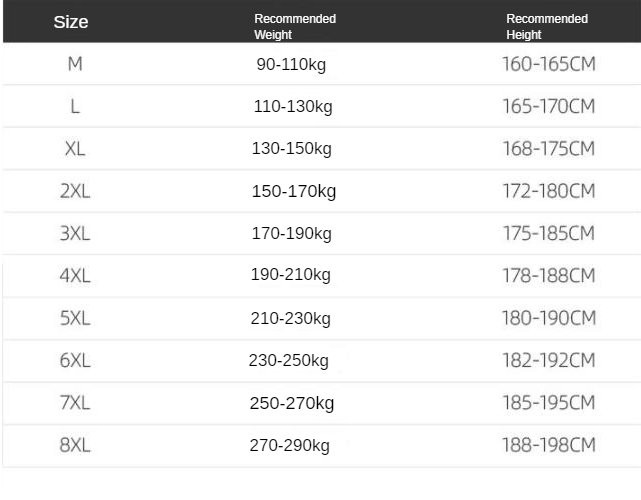Select the 6XL size cell
This screenshot has height=500, width=641.
(x=75, y=361)
